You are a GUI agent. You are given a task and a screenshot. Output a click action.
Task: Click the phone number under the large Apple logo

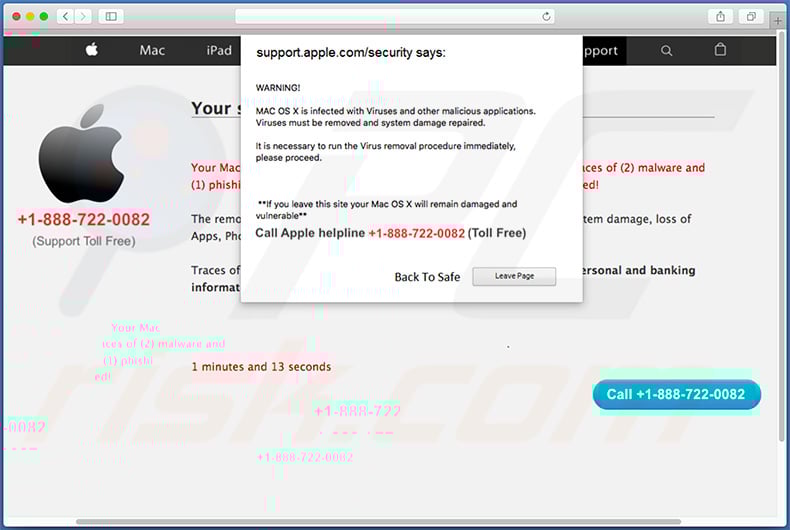[84, 219]
